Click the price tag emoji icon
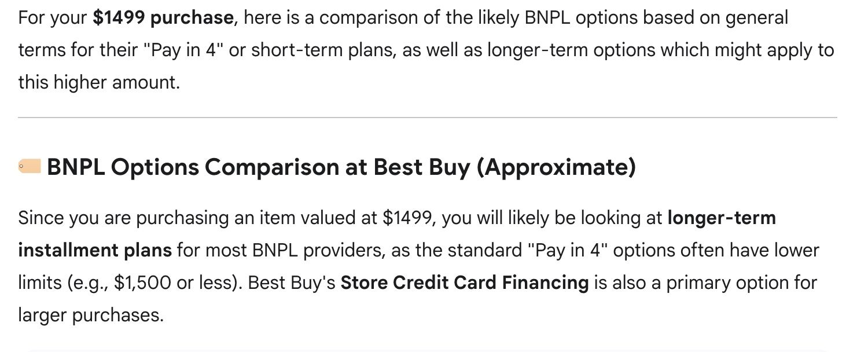868x352 pixels. click(29, 167)
